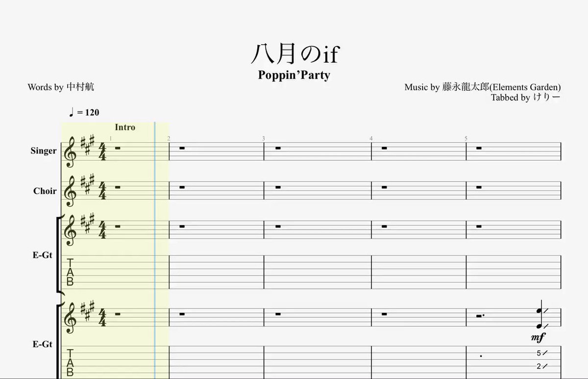Click the Singer key signature sharps

pos(87,146)
